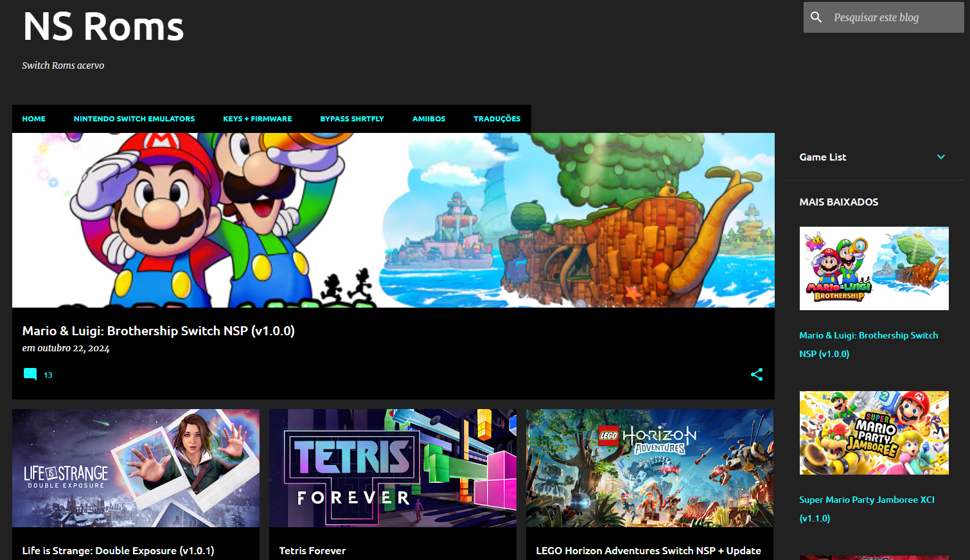Expand the Game List chevron
This screenshot has height=560, width=970.
click(x=941, y=157)
